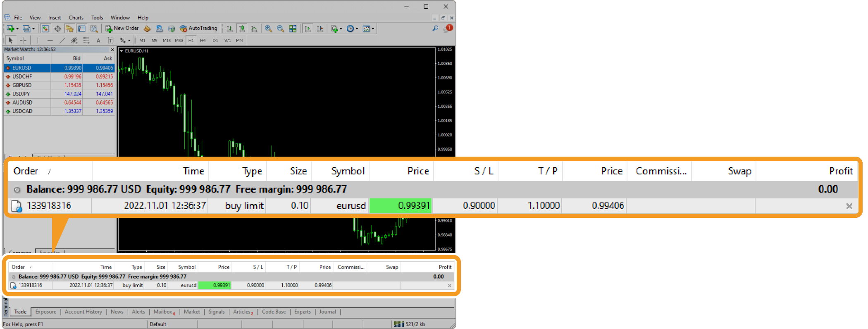Switch chart to bar chart mode
Image resolution: width=868 pixels, height=329 pixels.
point(230,29)
